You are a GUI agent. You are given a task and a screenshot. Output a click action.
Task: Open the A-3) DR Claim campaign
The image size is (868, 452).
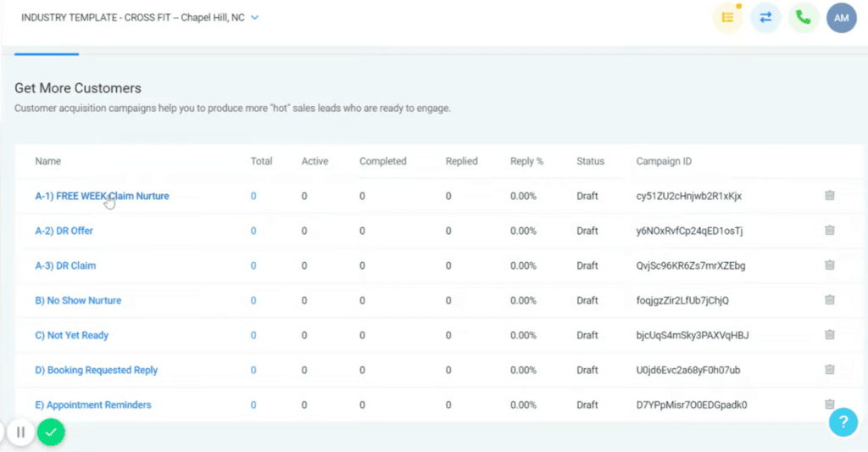click(65, 266)
